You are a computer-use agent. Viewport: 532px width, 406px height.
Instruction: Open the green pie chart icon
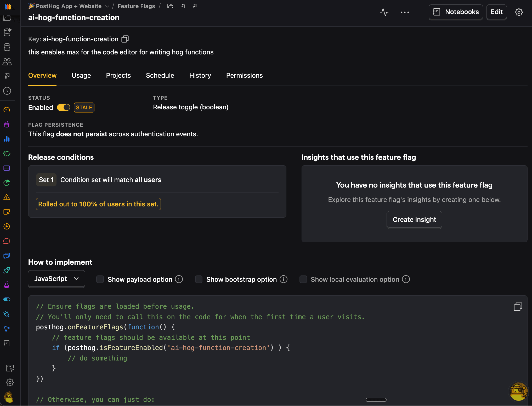click(7, 183)
